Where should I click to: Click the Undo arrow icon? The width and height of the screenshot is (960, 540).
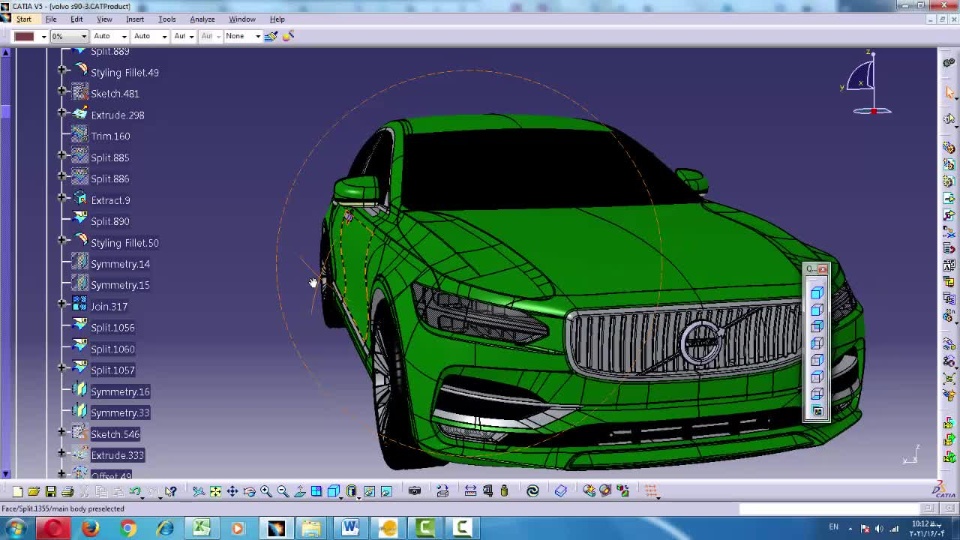[x=135, y=491]
